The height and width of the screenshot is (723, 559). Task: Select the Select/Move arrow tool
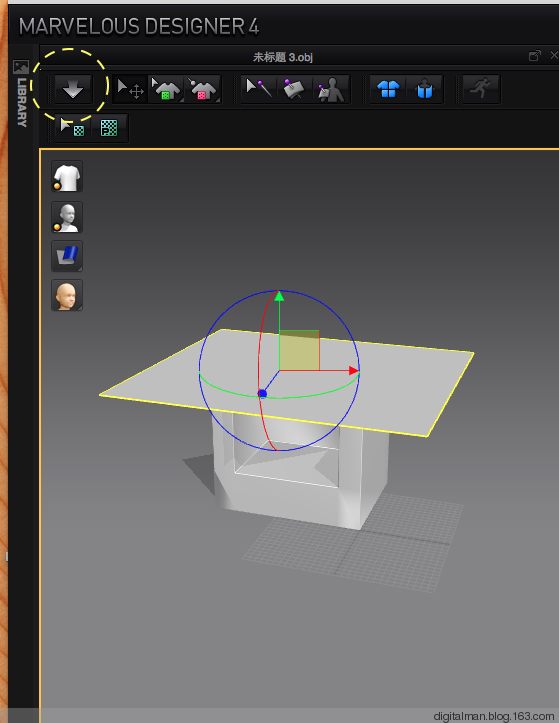click(x=130, y=89)
